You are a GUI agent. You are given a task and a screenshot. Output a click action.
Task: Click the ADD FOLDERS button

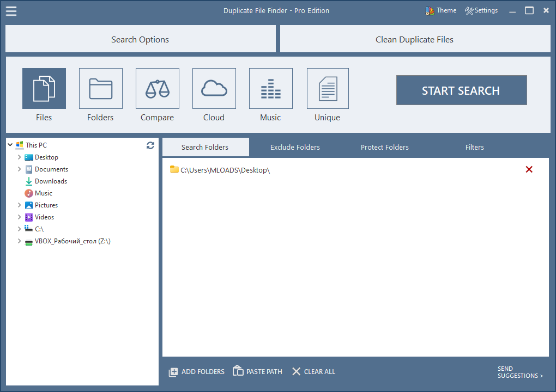197,372
